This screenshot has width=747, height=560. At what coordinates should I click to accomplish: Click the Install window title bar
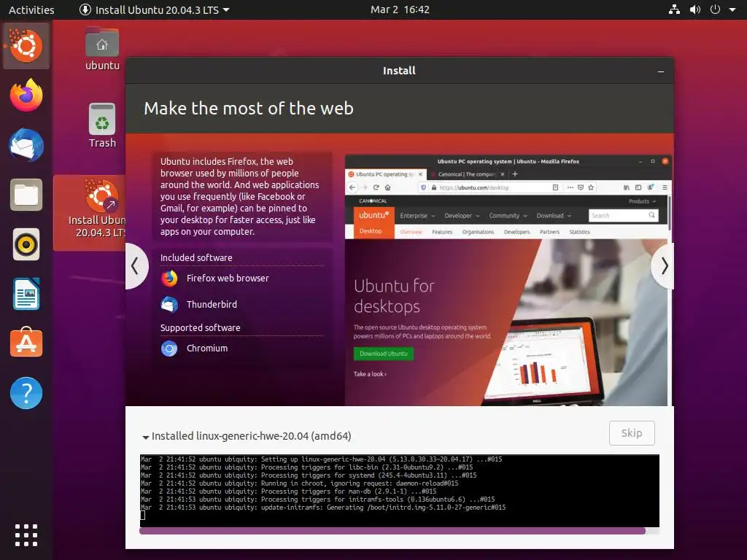399,71
